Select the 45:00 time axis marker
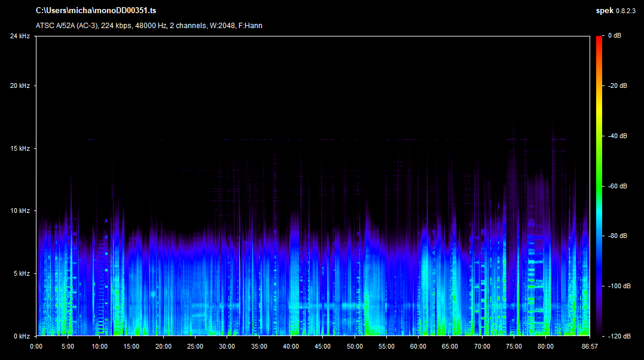 322,346
